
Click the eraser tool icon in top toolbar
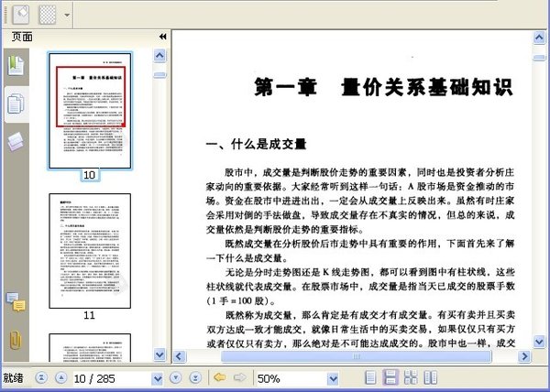[x=21, y=14]
